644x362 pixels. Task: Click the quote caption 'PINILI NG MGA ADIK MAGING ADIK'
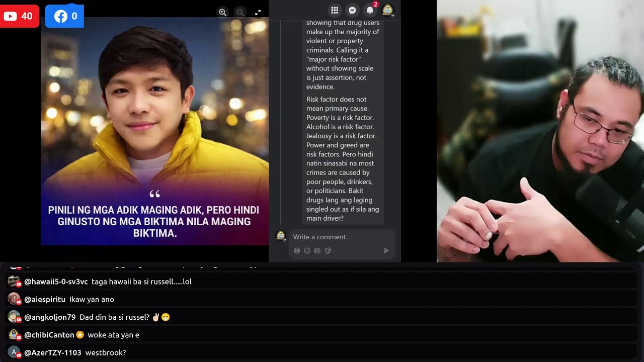[x=153, y=221]
